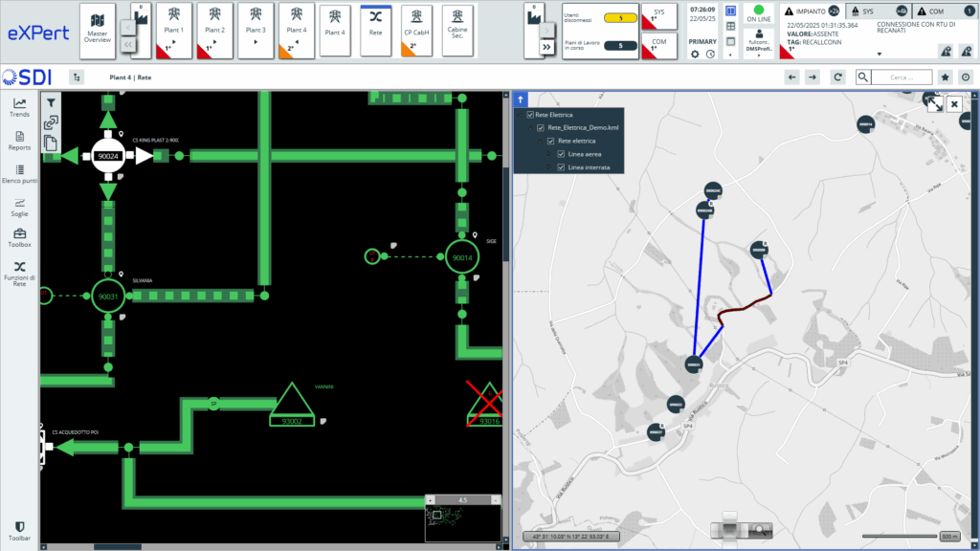Open the IMPIANTO alarms tab
Image resolution: width=980 pixels, height=551 pixels.
(811, 10)
